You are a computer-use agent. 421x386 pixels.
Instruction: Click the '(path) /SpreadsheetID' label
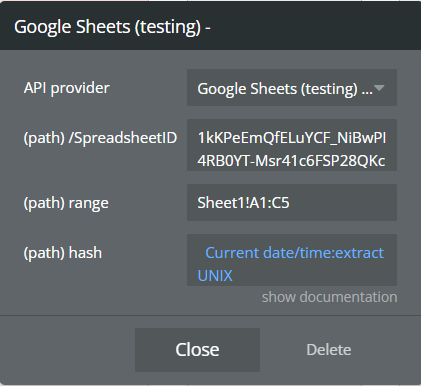(x=100, y=138)
